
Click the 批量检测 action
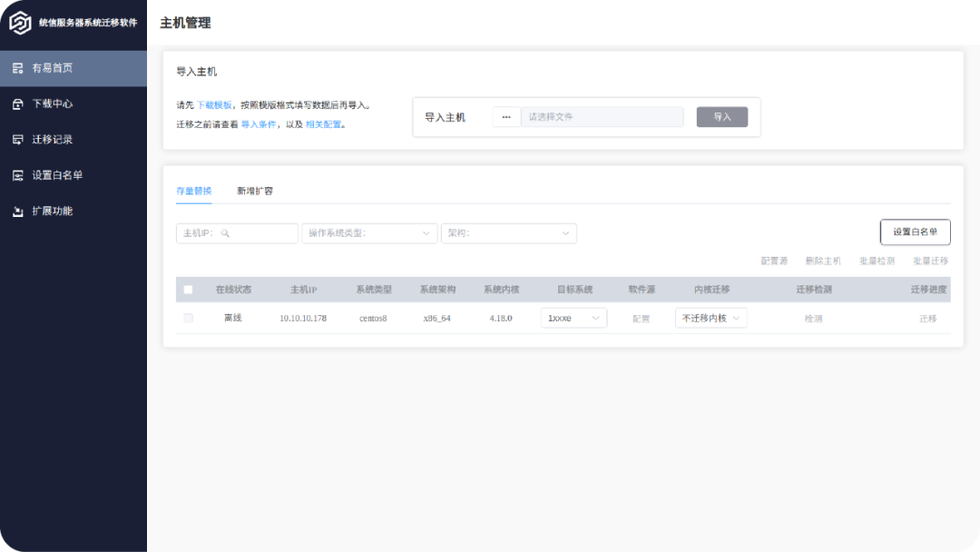[877, 261]
